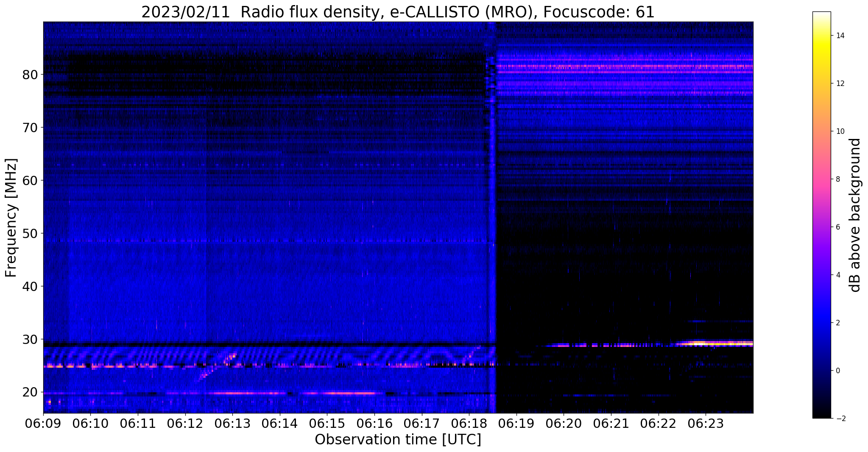Click the 50 MHz frequency tick label
The image size is (868, 452).
(30, 233)
